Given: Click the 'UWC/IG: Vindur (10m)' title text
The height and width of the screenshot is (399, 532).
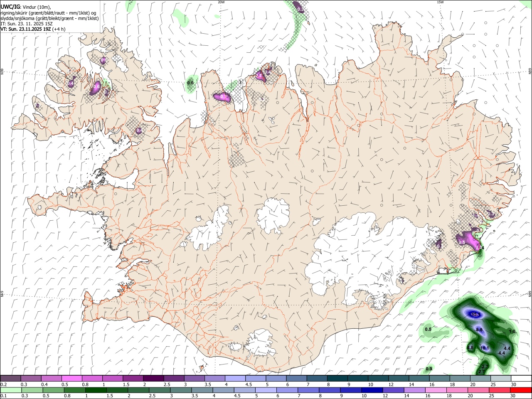Looking at the screenshot, I should point(25,7).
